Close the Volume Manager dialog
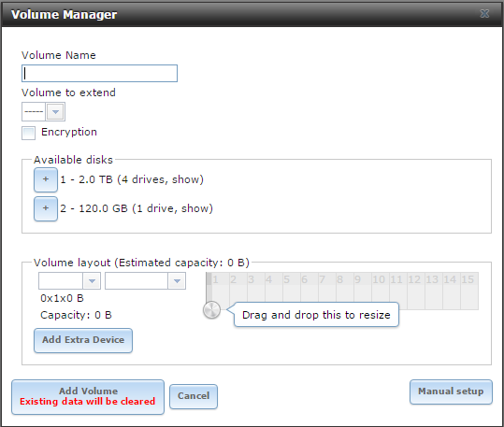The width and height of the screenshot is (504, 427). (x=484, y=13)
